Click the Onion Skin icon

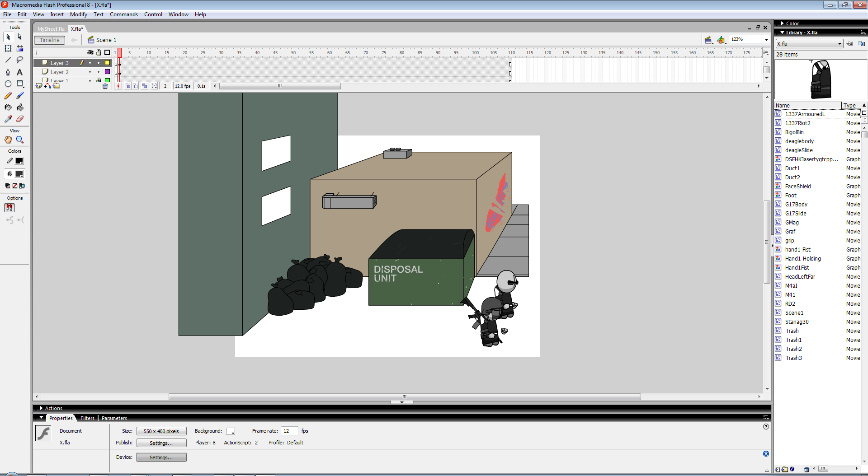click(128, 86)
